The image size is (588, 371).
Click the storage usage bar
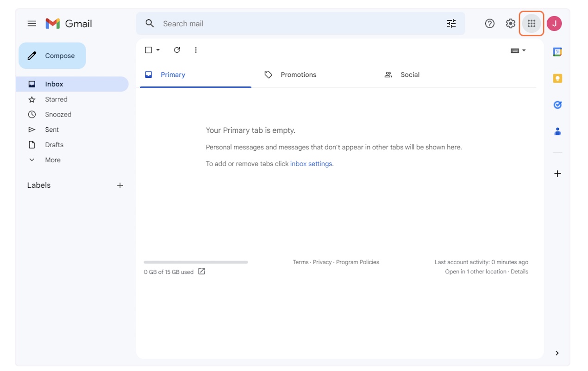(196, 262)
